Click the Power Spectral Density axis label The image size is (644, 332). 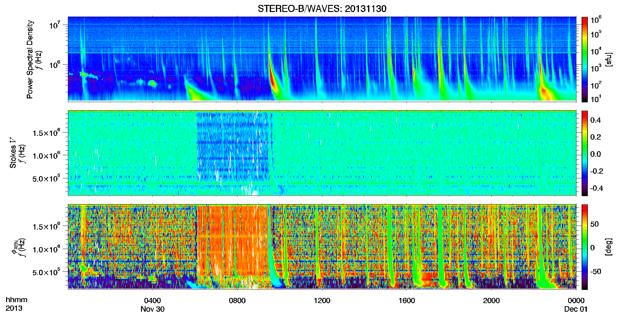tap(30, 59)
